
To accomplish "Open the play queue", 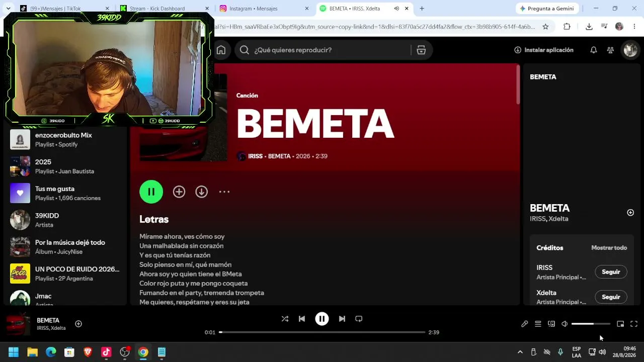I will (x=538, y=324).
